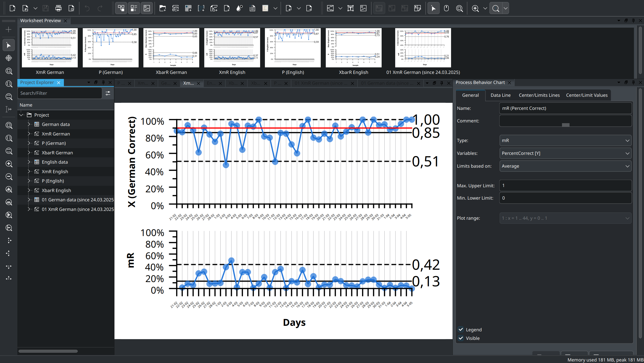This screenshot has height=363, width=644.
Task: Click the Print Preview icon
Action: (x=71, y=8)
